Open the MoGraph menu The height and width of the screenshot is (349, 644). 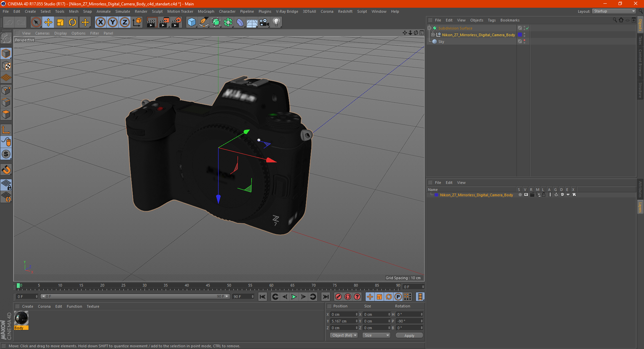206,11
